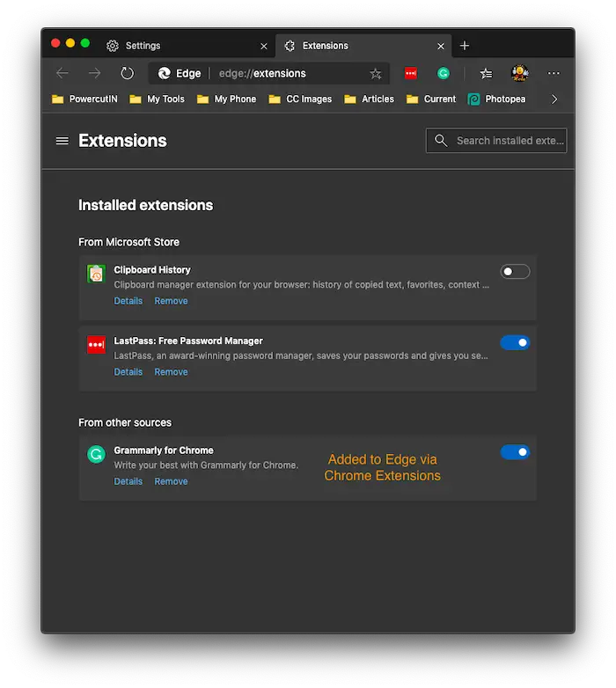
Task: Open the user profile avatar
Action: (520, 73)
